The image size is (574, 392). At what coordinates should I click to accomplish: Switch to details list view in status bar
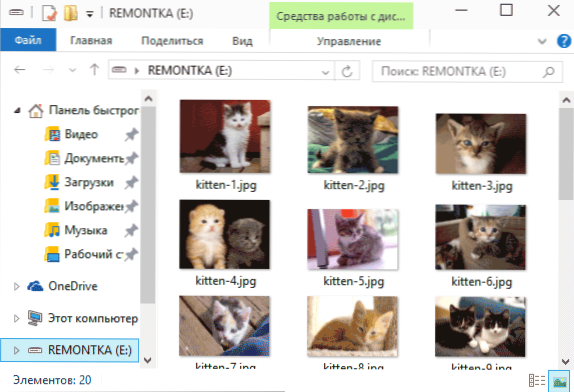coord(537,380)
